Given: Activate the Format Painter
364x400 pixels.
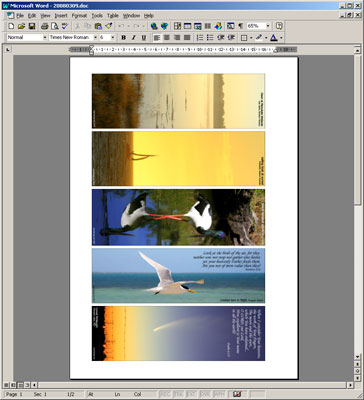Looking at the screenshot, I should point(108,26).
